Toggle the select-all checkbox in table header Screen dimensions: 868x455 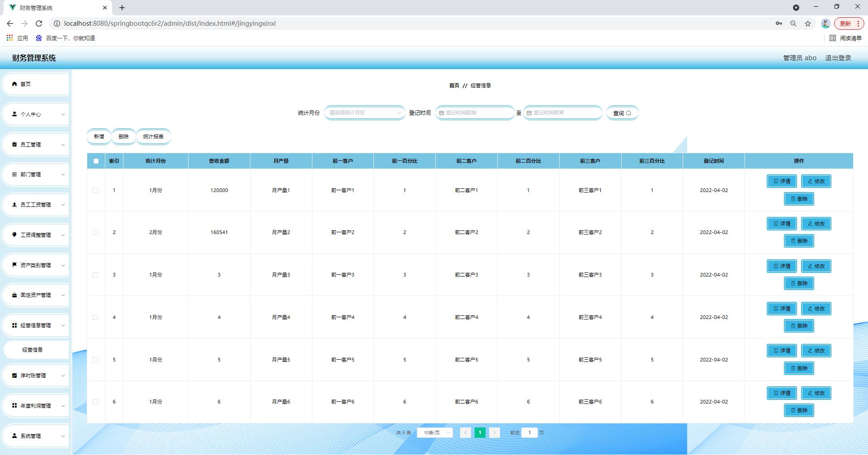[96, 161]
